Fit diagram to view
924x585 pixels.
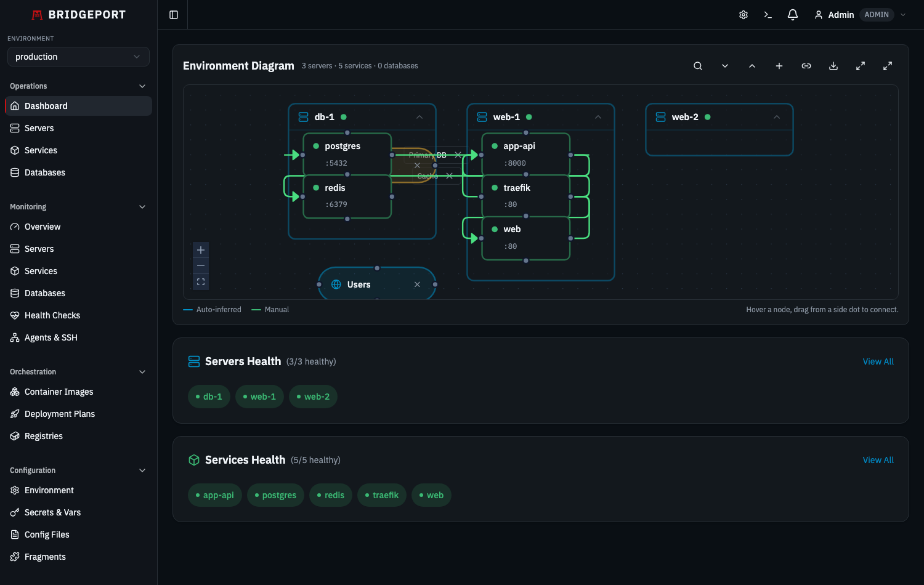pos(201,282)
